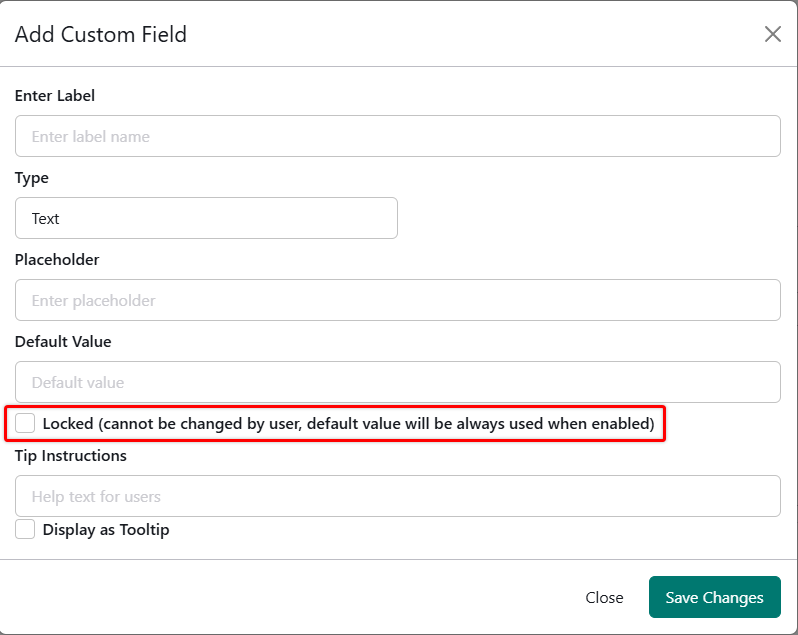
Task: Click the Tip Instructions heading
Action: point(71,456)
